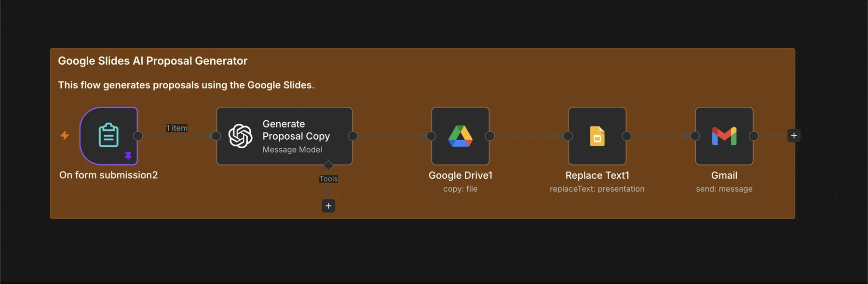Screen dimensions: 868x284
Task: Select the Gmail node icon
Action: tap(724, 136)
